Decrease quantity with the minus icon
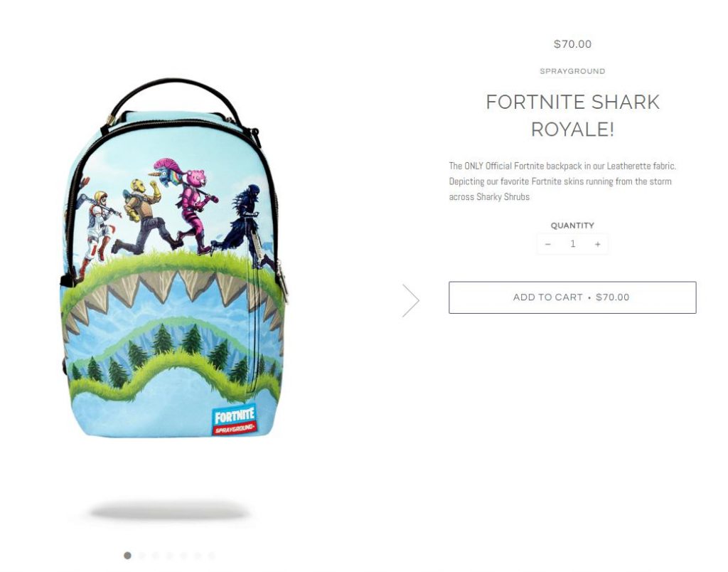728x572 pixels. pos(548,244)
